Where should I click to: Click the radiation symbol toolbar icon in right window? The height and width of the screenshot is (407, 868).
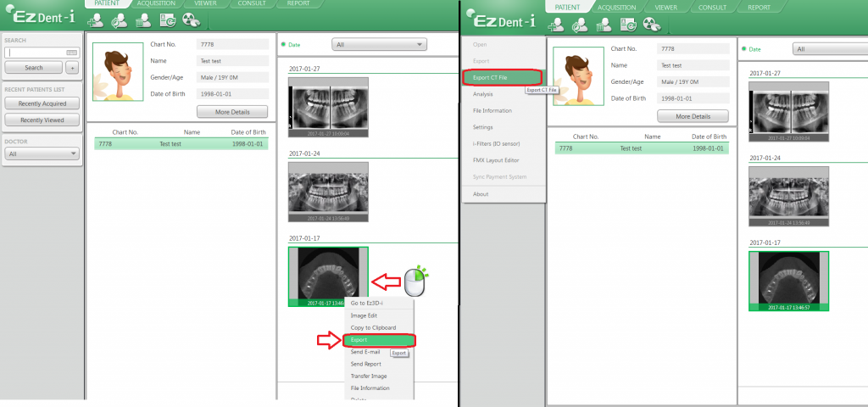[x=652, y=25]
